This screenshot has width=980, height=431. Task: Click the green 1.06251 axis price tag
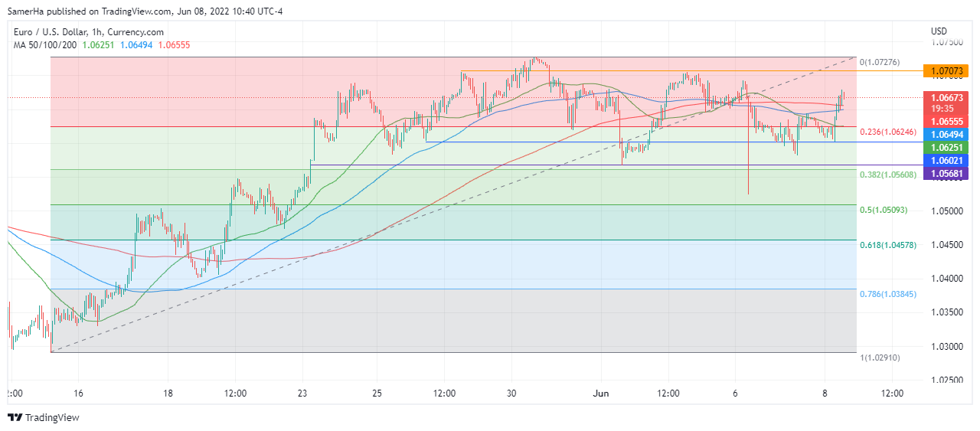coord(947,146)
